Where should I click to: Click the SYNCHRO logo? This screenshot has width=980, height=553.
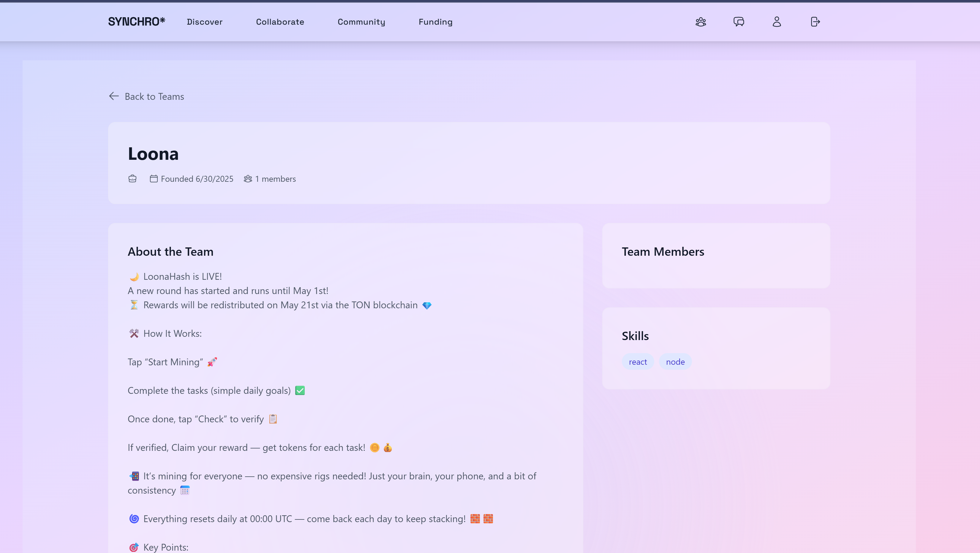(137, 22)
